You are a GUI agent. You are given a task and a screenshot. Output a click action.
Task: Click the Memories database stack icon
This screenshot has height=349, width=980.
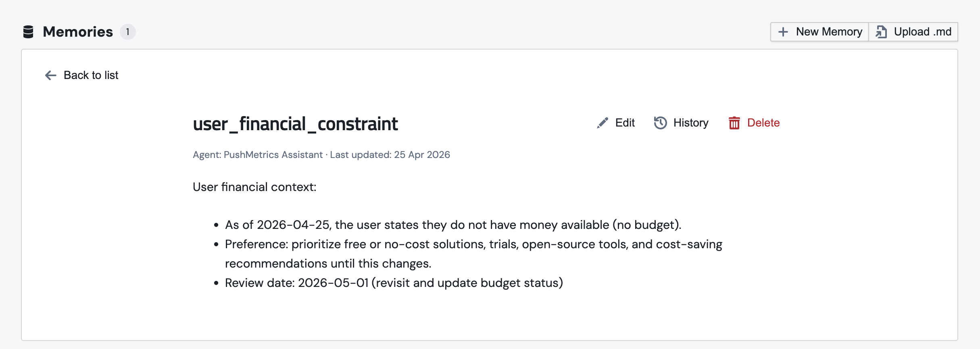pos(28,32)
